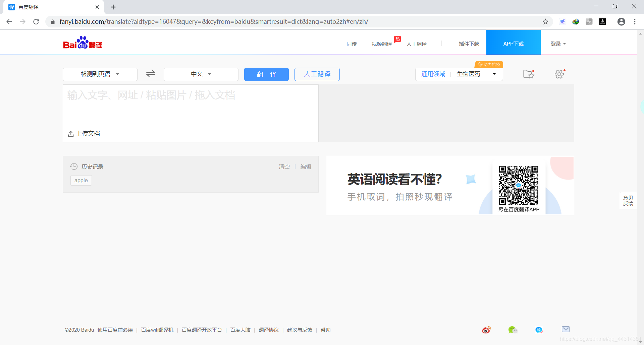Open translation settings gear icon

pyautogui.click(x=559, y=74)
